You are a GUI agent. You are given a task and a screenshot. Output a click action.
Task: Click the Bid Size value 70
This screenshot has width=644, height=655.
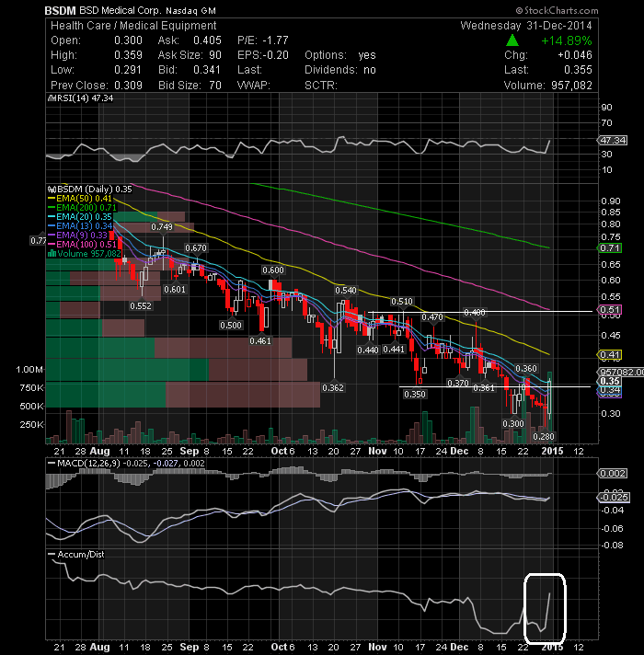215,86
